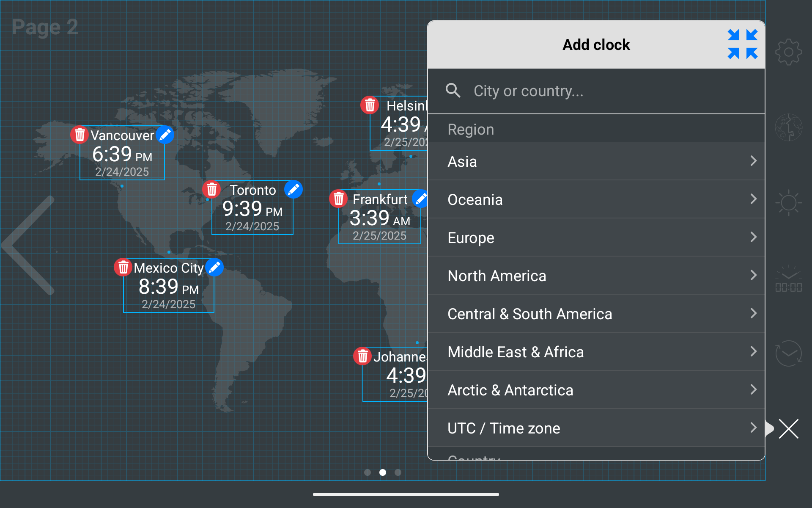Expand the Asia region
The height and width of the screenshot is (508, 812).
point(596,161)
